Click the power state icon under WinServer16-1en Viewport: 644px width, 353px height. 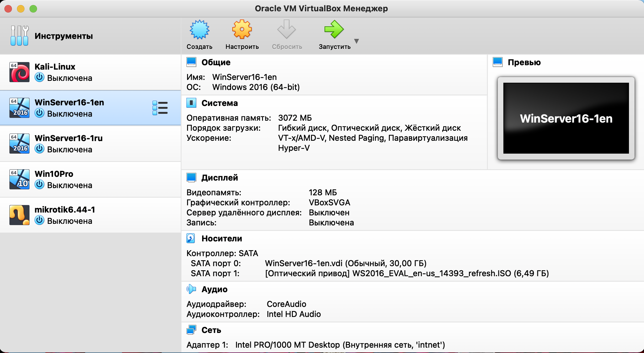(x=40, y=113)
